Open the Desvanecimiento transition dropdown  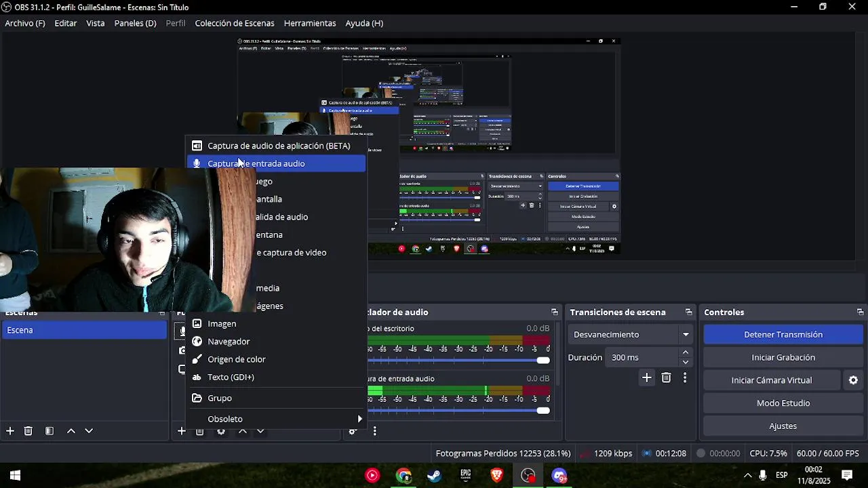[631, 335]
